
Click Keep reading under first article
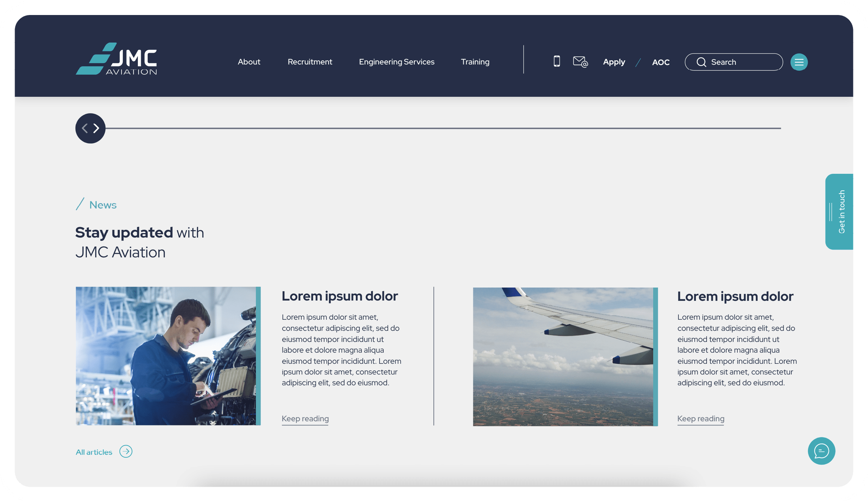coord(305,419)
